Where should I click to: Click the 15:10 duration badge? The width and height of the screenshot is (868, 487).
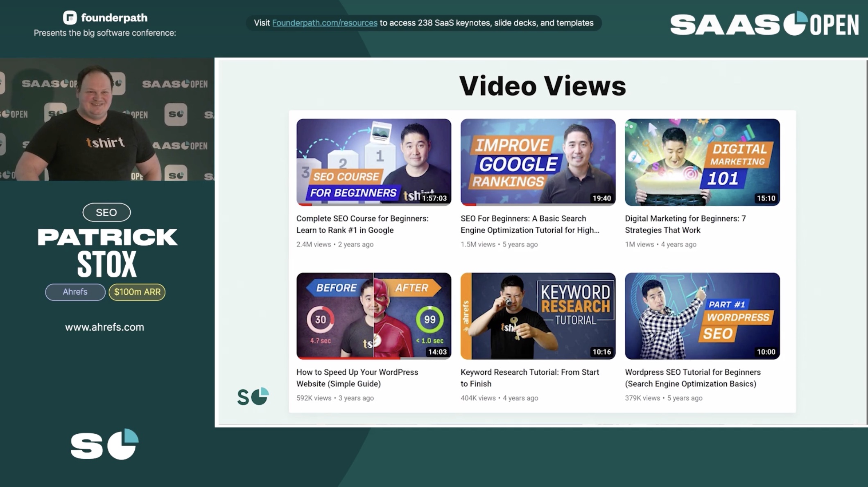pos(766,198)
